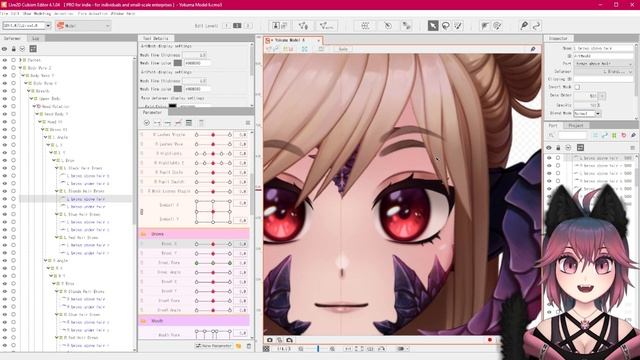This screenshot has width=640, height=360.
Task: Toggle the lock circle on the Breath row
Action: click(x=13, y=91)
